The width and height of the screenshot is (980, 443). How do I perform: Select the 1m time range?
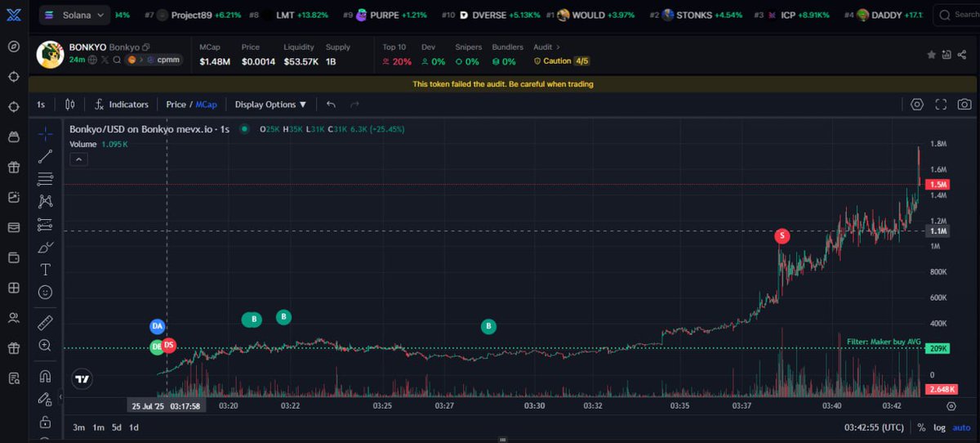tap(98, 427)
